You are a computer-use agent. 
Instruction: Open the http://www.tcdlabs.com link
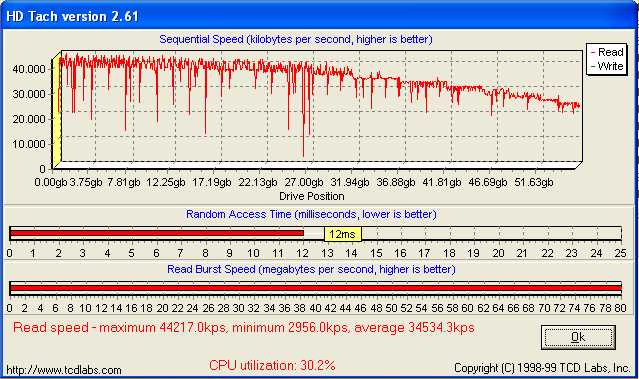[64, 370]
